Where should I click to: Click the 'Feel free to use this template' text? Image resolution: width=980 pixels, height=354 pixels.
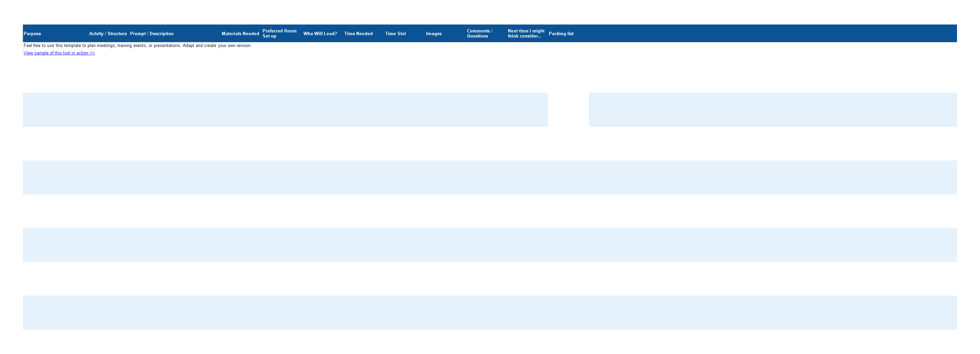point(137,46)
